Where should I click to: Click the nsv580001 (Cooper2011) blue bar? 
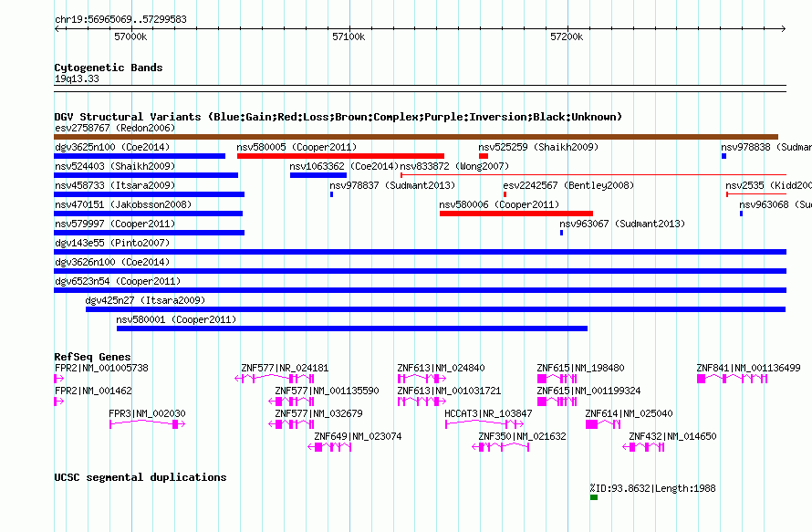[352, 329]
